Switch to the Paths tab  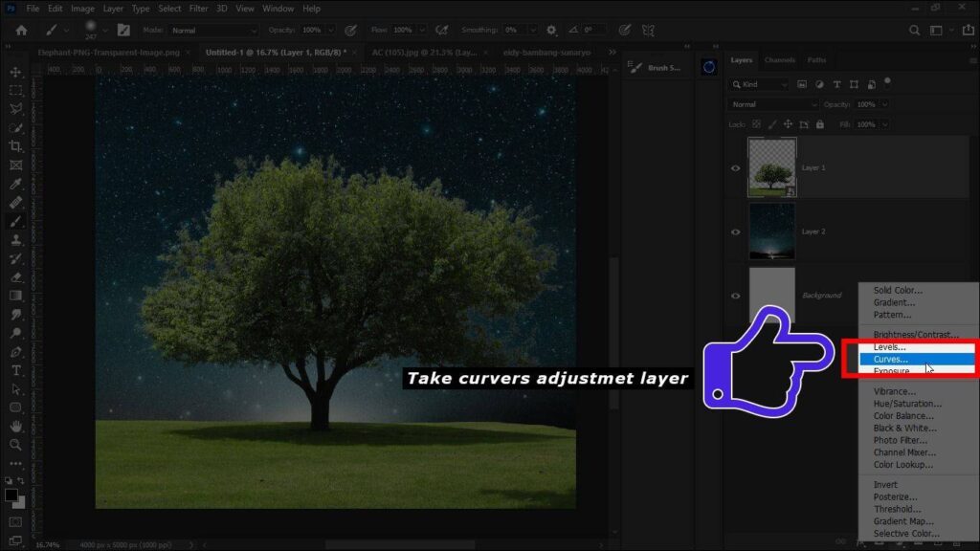click(x=816, y=60)
